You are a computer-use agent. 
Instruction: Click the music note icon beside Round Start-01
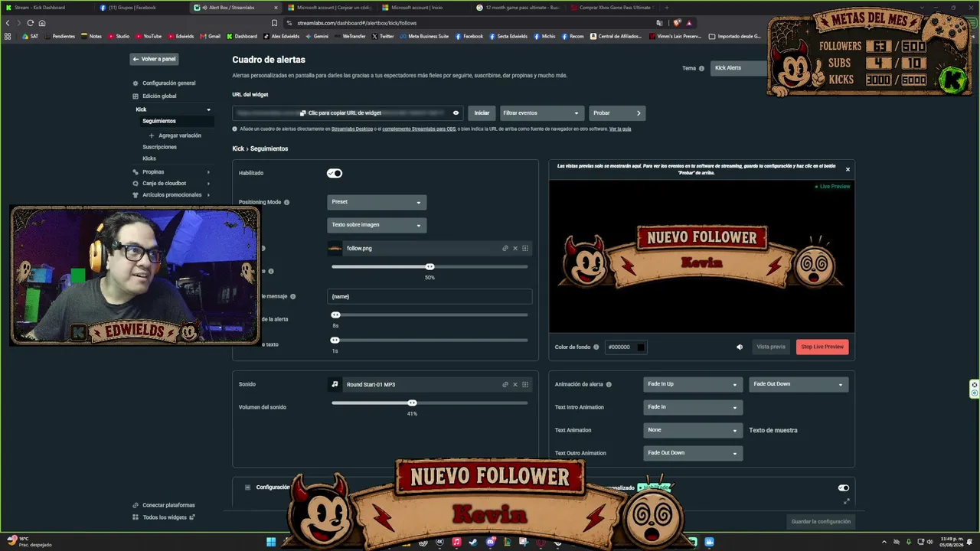coord(335,384)
